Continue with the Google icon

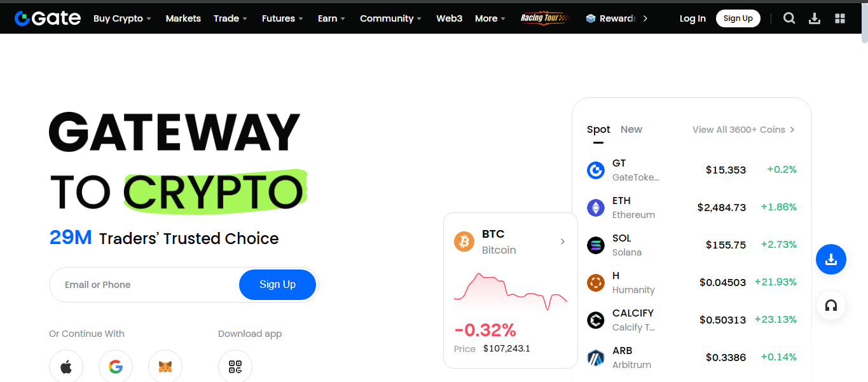pyautogui.click(x=115, y=366)
